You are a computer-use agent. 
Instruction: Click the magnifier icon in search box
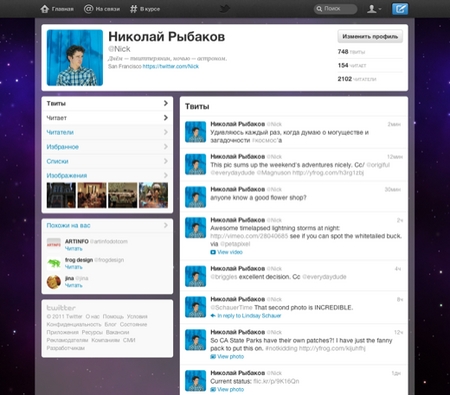(x=319, y=9)
